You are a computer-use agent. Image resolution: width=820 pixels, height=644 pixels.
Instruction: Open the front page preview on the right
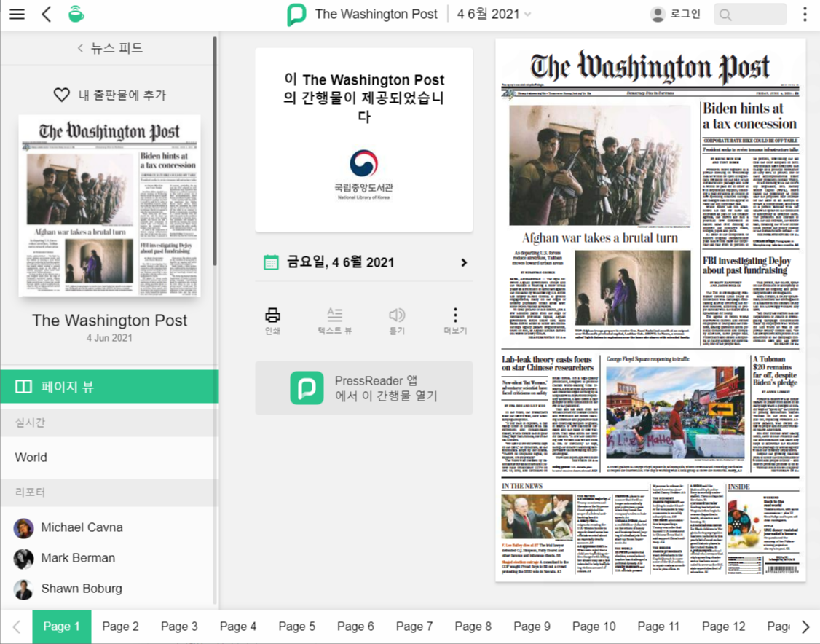(x=650, y=310)
